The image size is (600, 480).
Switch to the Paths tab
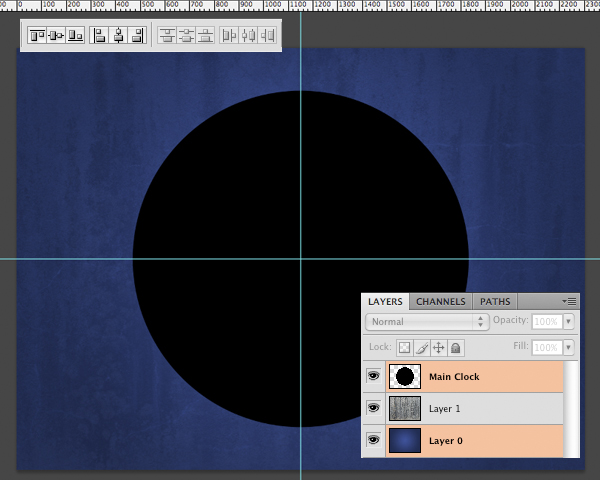pos(495,301)
